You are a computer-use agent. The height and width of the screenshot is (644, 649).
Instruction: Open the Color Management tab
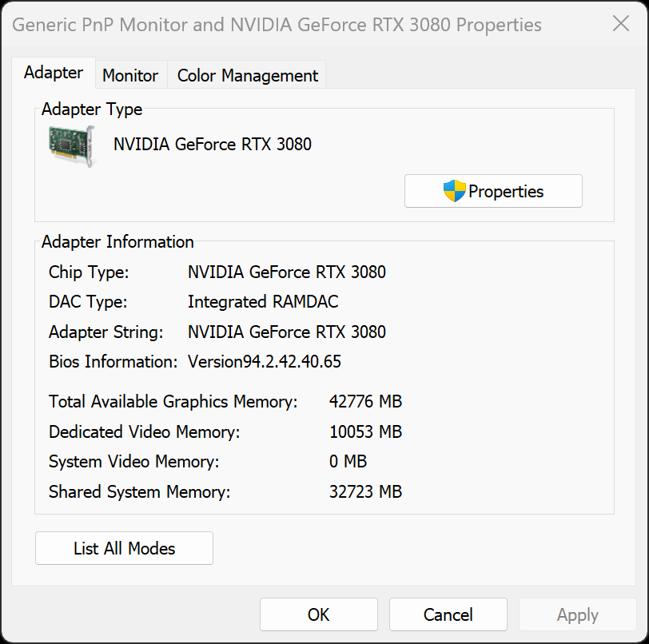click(248, 76)
